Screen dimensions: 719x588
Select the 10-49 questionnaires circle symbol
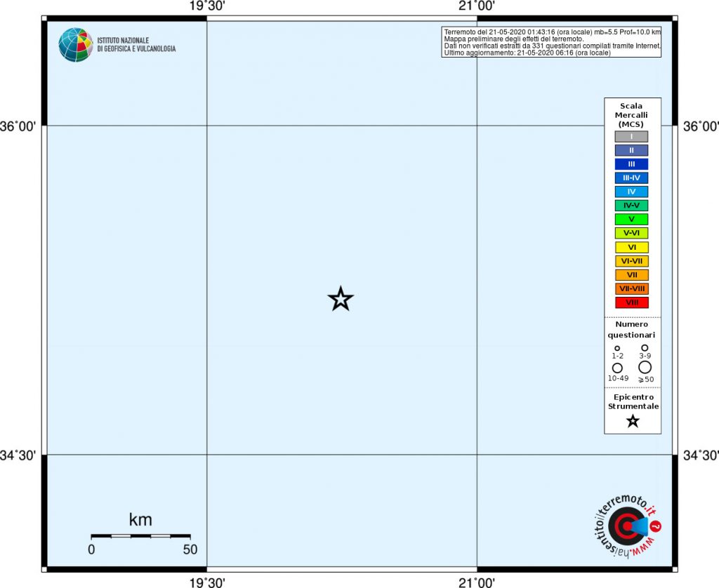pyautogui.click(x=617, y=368)
